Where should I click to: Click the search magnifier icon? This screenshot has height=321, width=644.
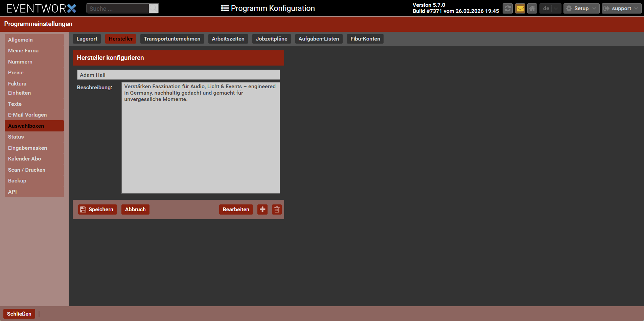(154, 8)
